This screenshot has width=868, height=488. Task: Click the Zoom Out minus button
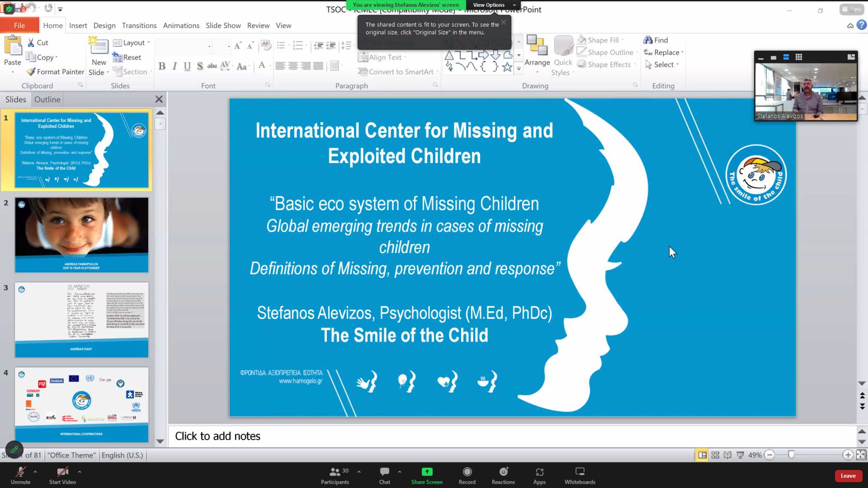pyautogui.click(x=770, y=455)
